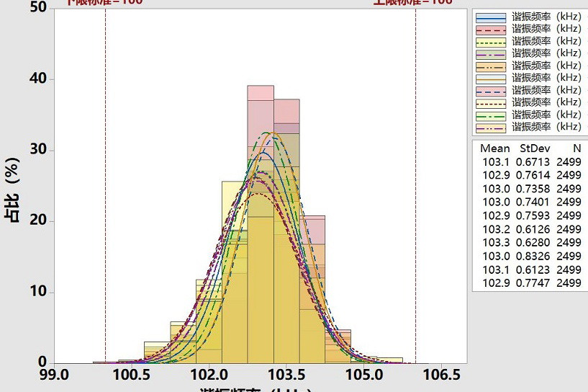The width and height of the screenshot is (588, 392).
Task: Click the tallest pink histogram bar
Action: [261, 92]
